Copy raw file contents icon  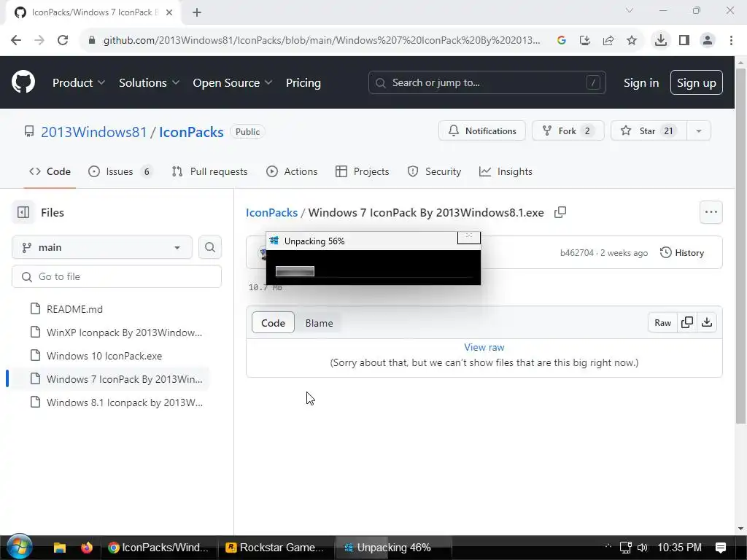[x=687, y=323]
